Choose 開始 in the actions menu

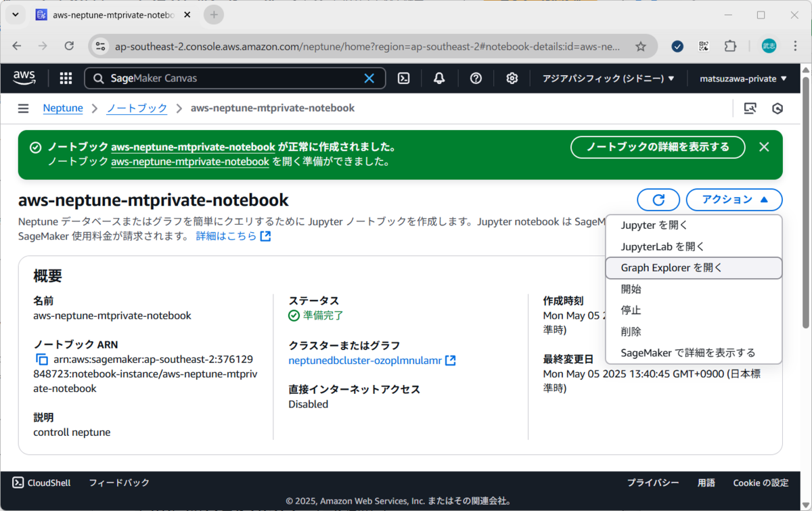(694, 289)
